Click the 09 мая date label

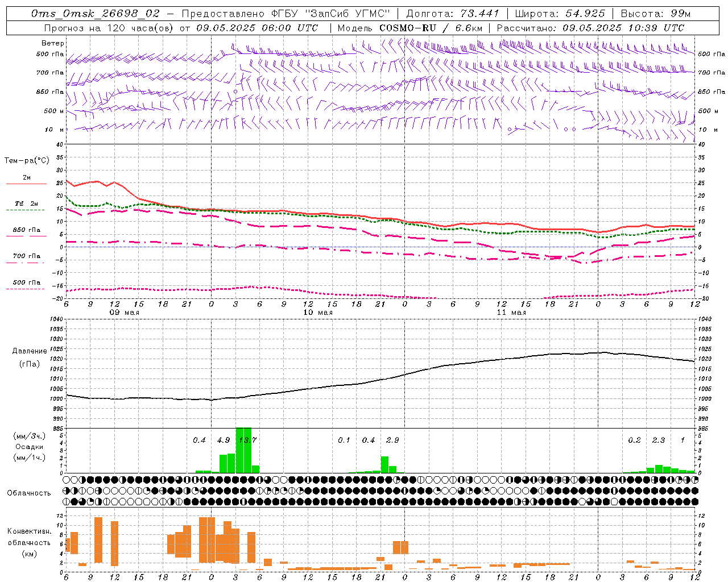pyautogui.click(x=125, y=313)
